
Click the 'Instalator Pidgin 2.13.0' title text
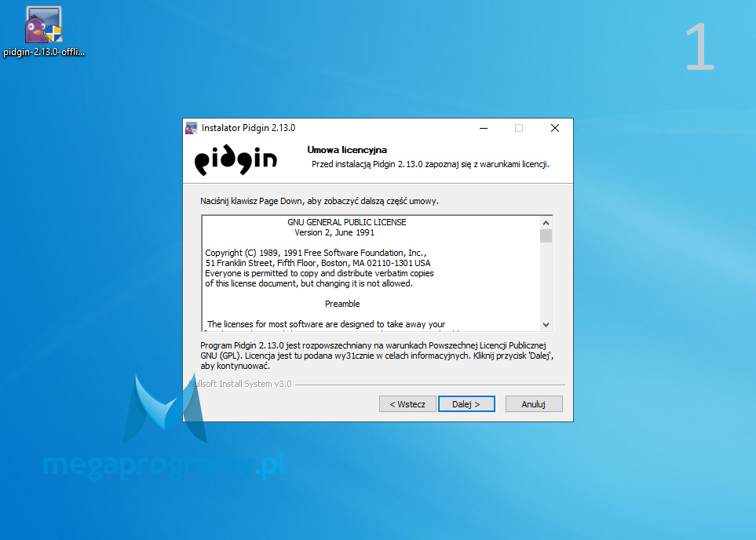click(248, 128)
